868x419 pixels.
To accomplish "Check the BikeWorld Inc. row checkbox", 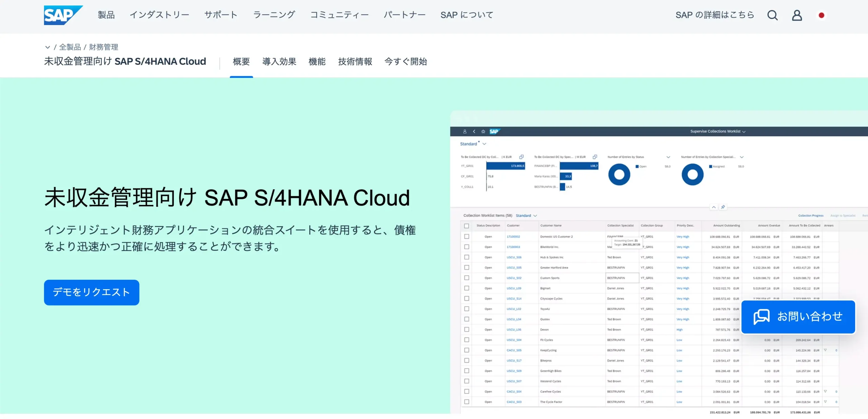I will point(467,247).
